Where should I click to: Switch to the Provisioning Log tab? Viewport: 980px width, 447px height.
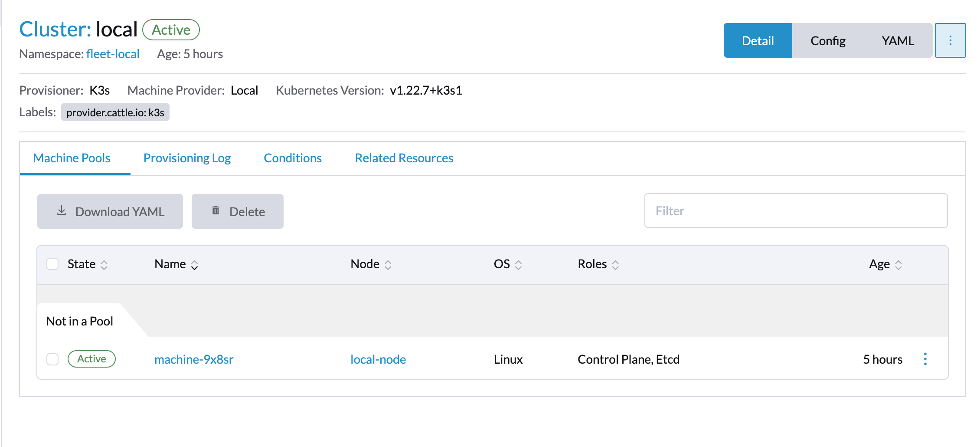[187, 158]
